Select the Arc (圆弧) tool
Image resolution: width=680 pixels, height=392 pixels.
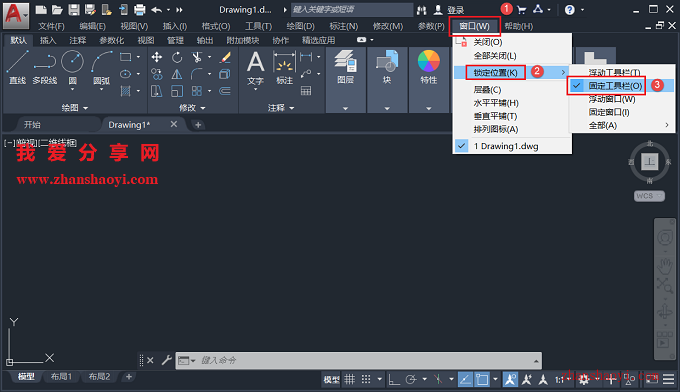[101, 66]
